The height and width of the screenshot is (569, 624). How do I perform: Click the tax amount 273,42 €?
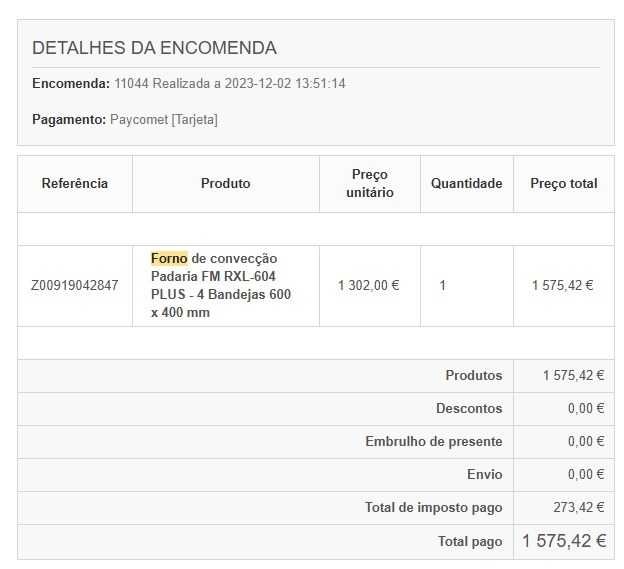coord(579,508)
